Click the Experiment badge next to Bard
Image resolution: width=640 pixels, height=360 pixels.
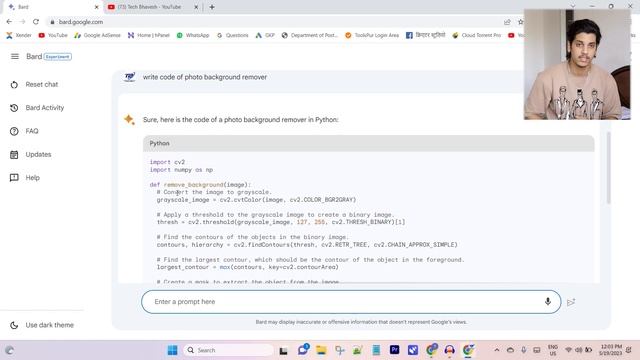tap(58, 57)
